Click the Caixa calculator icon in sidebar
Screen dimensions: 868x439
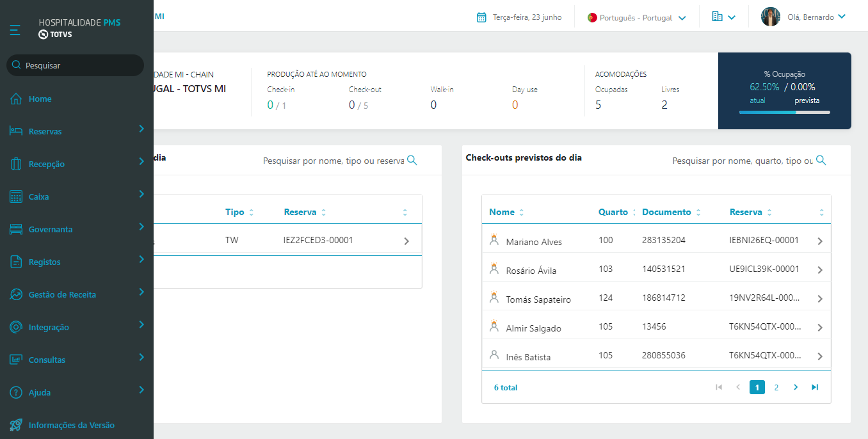point(16,196)
